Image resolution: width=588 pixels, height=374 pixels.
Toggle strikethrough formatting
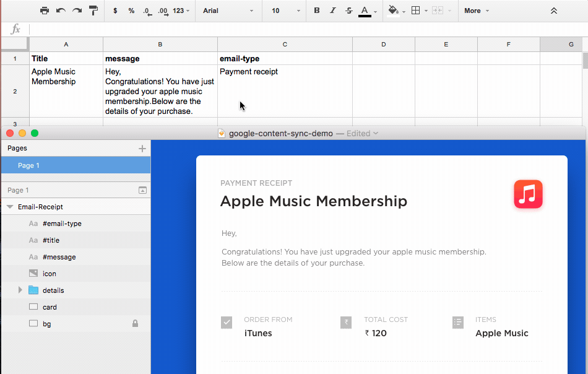click(348, 11)
